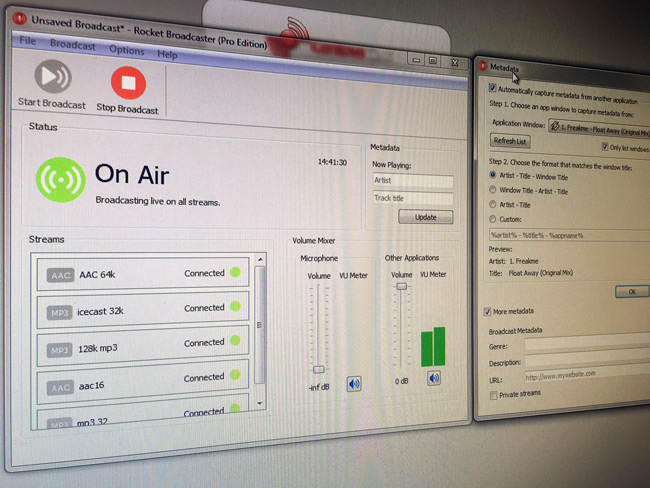Click the URL input field

point(587,375)
